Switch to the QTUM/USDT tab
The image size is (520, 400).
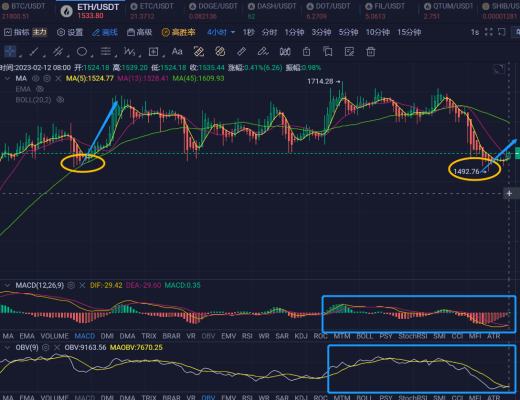click(448, 11)
